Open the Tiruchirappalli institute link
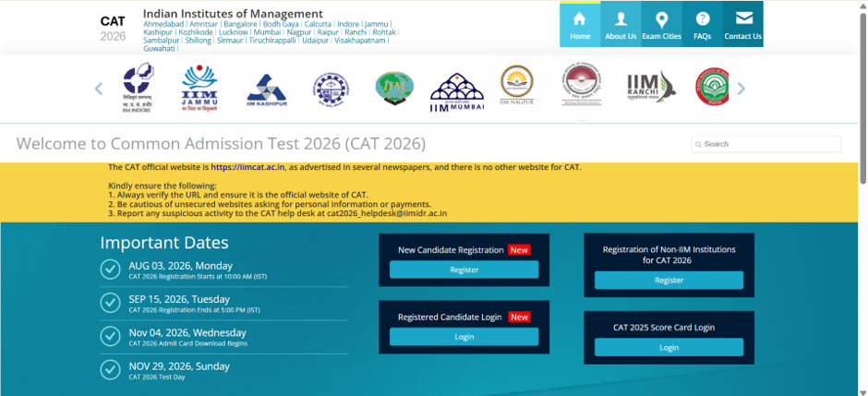868x396 pixels. (272, 41)
